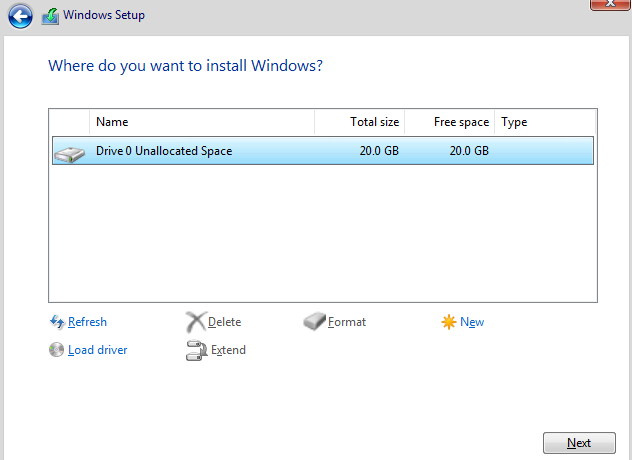The width and height of the screenshot is (632, 460).
Task: Click the New starburst icon
Action: click(x=449, y=322)
